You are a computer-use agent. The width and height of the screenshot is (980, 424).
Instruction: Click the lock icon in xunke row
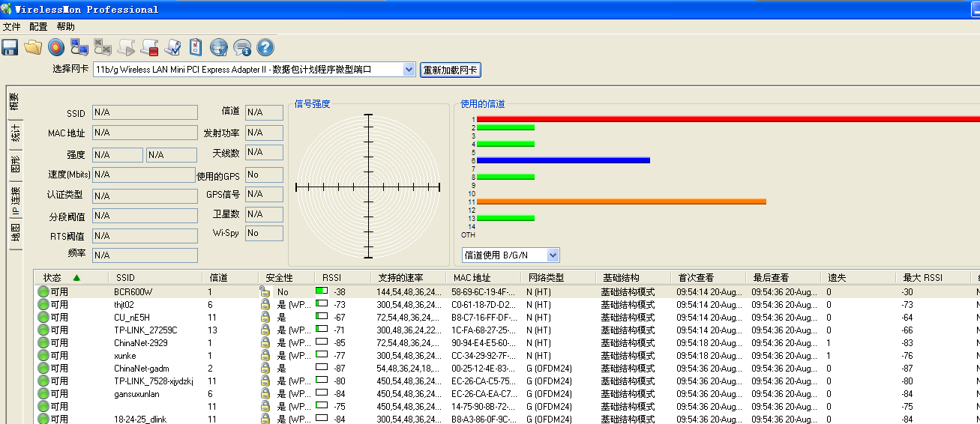coord(264,355)
